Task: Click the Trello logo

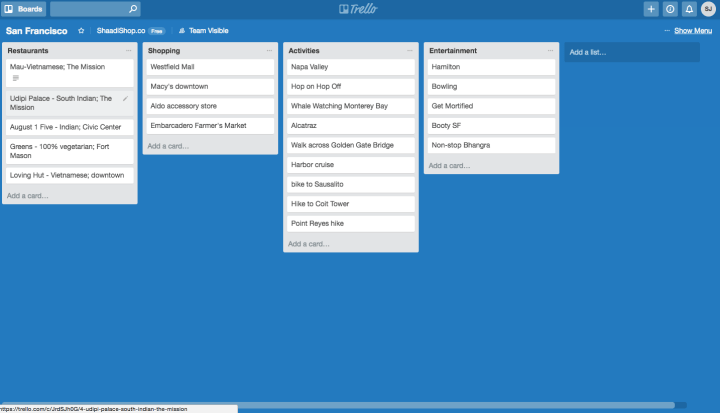Action: [x=359, y=9]
